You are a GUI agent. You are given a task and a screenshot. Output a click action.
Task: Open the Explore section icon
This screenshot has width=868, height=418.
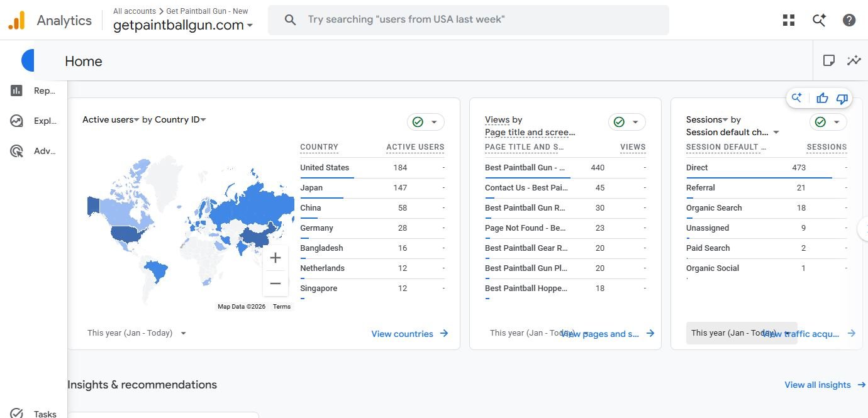[17, 121]
